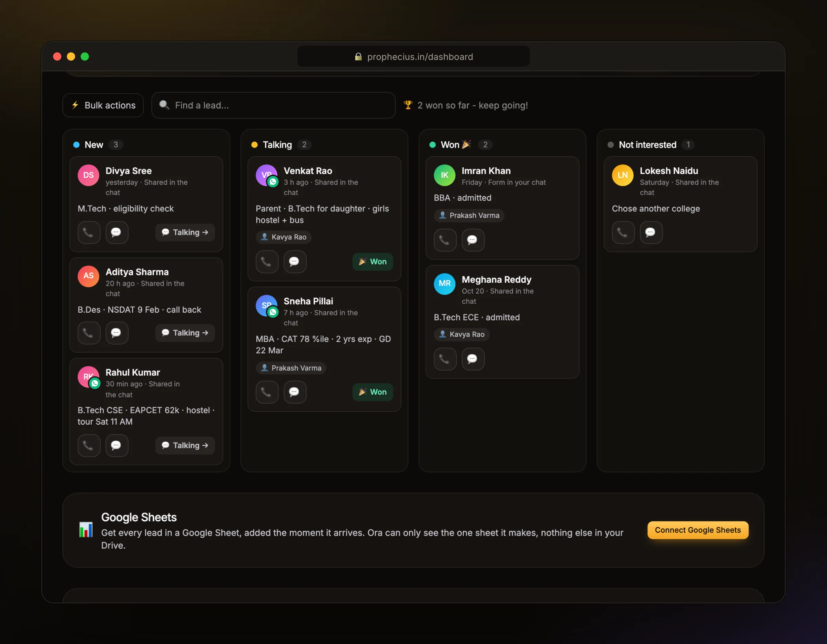This screenshot has width=827, height=644.
Task: Open chat icon on Imran Khan card
Action: [x=473, y=240]
